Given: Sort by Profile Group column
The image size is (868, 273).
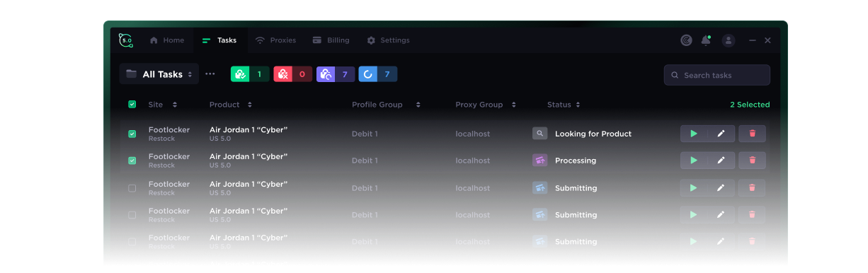Looking at the screenshot, I should (387, 105).
